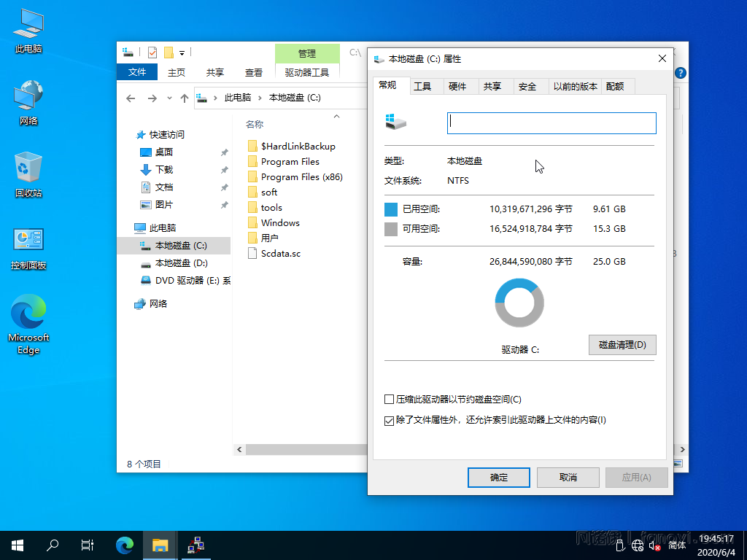Open the File ribbon menu
Screen dimensions: 747x560
[137, 72]
